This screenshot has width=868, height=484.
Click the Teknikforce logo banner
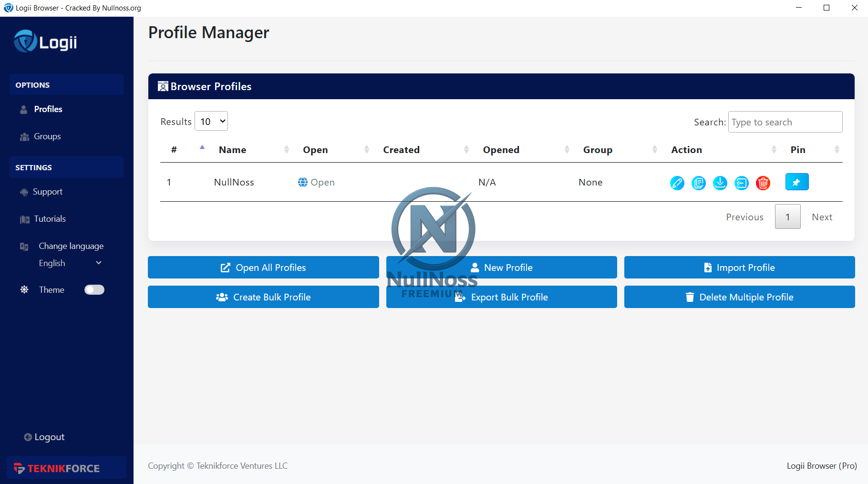pyautogui.click(x=66, y=468)
